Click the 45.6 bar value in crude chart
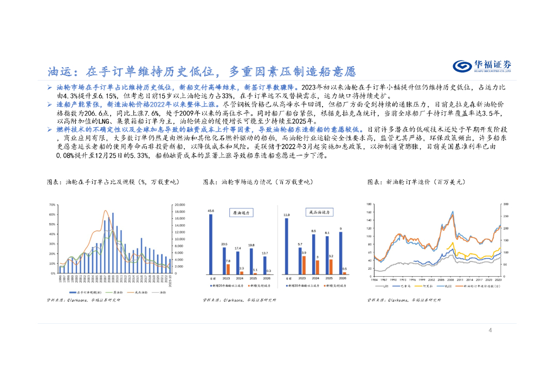Image resolution: width=555 pixels, height=392 pixels. [x=211, y=211]
